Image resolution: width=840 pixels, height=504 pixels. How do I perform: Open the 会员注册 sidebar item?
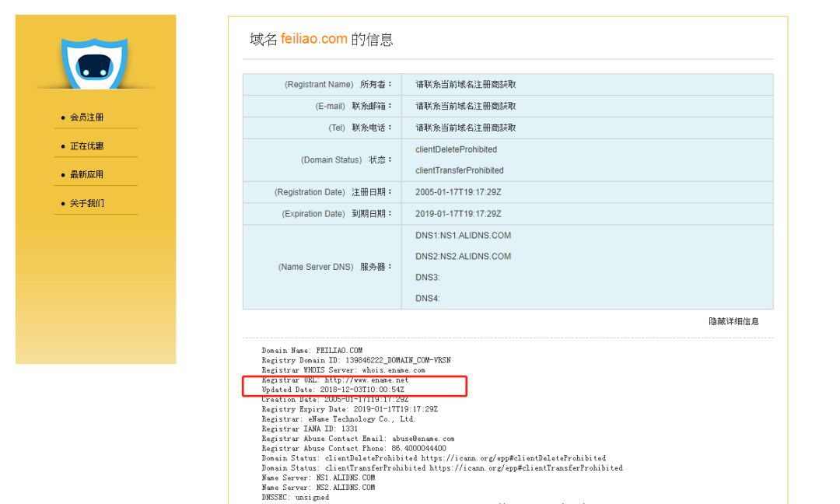[x=86, y=117]
